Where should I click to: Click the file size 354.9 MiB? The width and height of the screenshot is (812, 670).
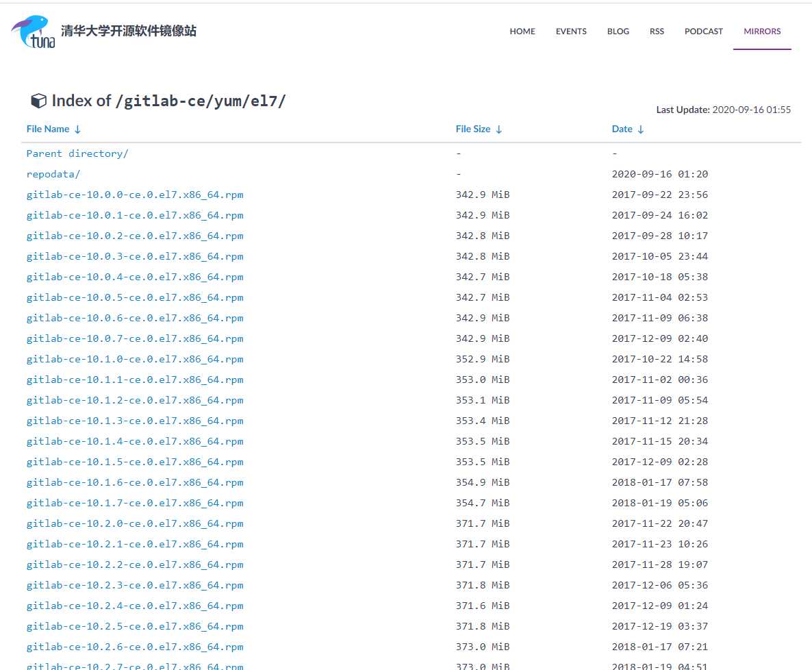(483, 482)
